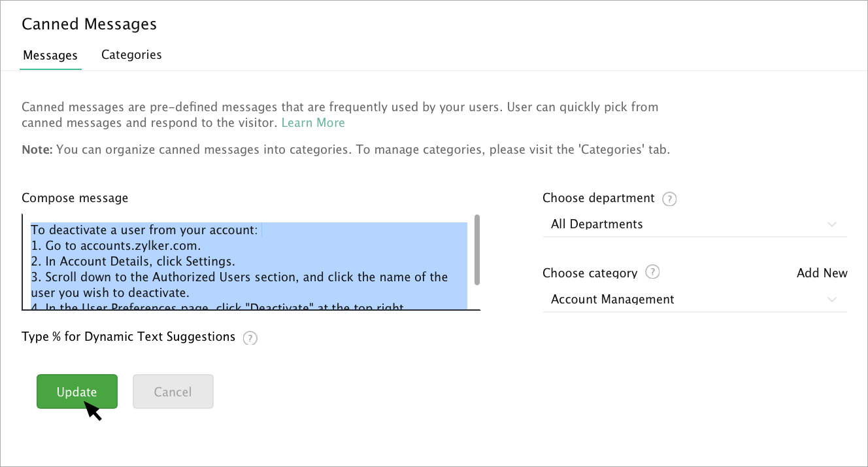Open help icon beside Choose category
The height and width of the screenshot is (467, 868).
tap(652, 272)
